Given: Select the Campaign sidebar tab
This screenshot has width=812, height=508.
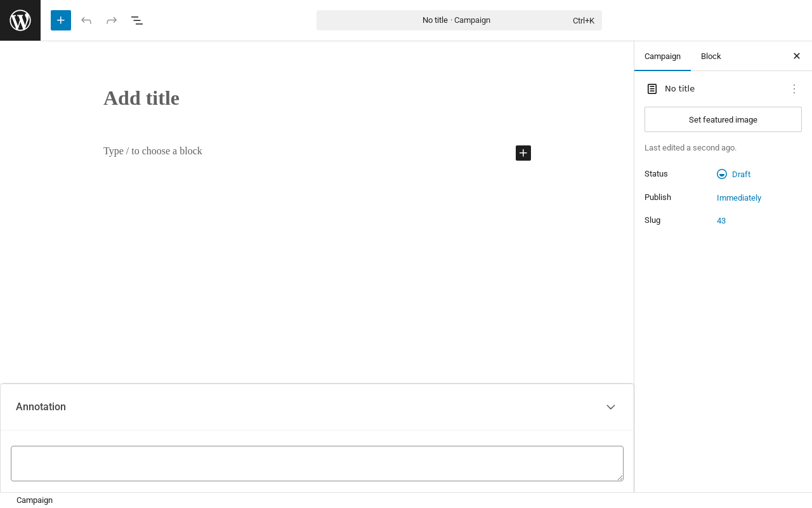Looking at the screenshot, I should (x=662, y=56).
